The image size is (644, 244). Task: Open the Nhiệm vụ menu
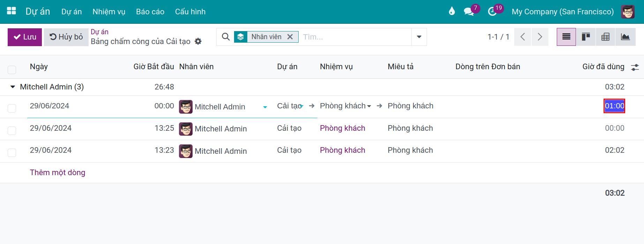pos(109,12)
